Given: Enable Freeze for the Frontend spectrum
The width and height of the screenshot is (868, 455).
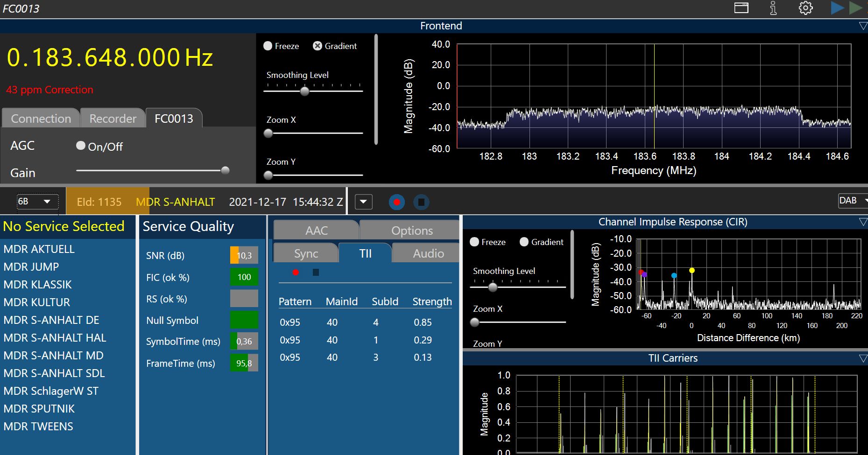Looking at the screenshot, I should (x=268, y=46).
